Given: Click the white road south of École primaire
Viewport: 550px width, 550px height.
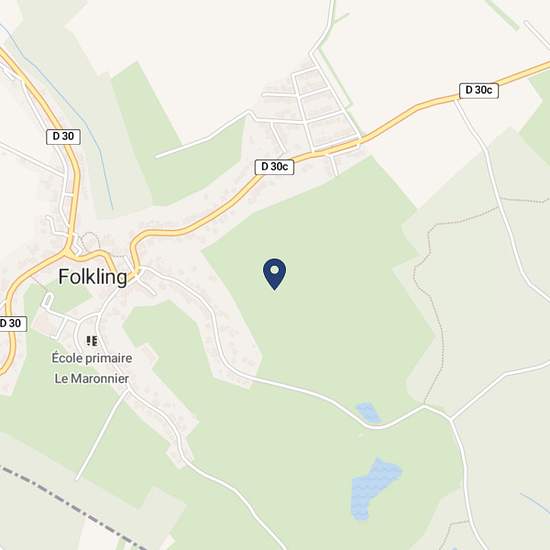Looking at the screenshot, I should coord(102,435).
